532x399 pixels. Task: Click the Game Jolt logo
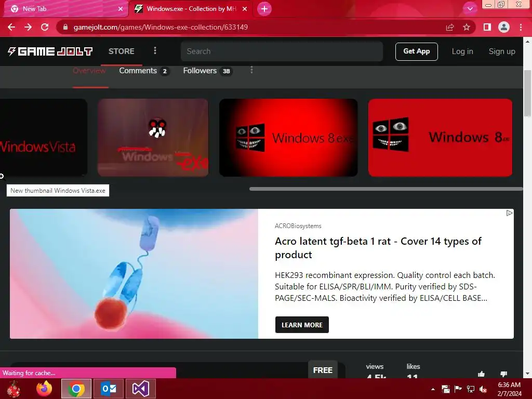pos(50,51)
